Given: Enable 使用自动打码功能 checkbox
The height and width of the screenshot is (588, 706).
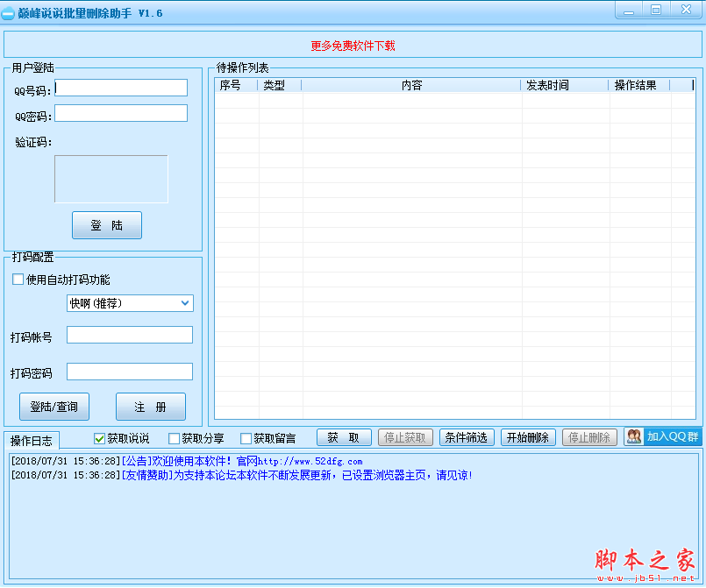Looking at the screenshot, I should tap(18, 280).
